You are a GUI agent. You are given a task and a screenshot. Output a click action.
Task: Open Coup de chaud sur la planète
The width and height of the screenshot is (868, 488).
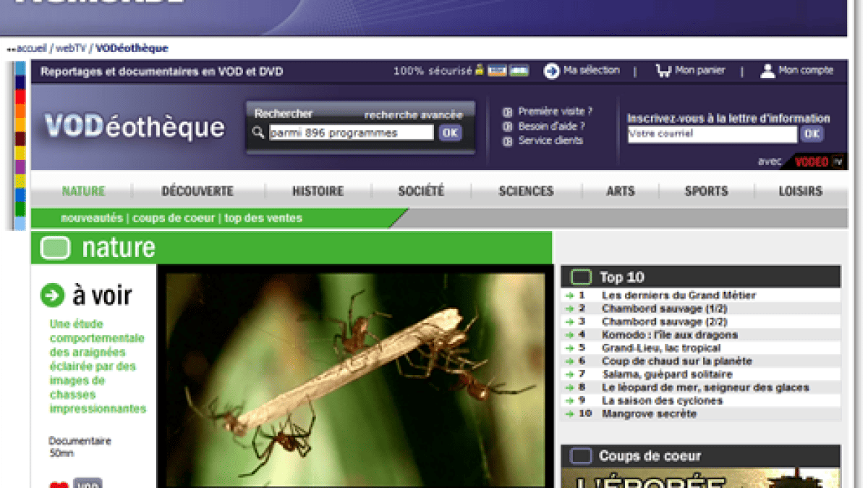pos(677,361)
